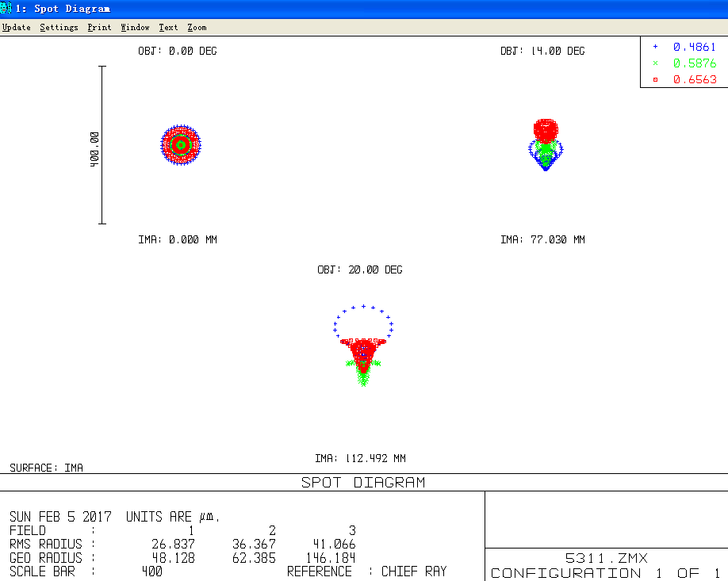Select the 0.6563 wavelength legend label
This screenshot has width=728, height=581.
(x=695, y=80)
